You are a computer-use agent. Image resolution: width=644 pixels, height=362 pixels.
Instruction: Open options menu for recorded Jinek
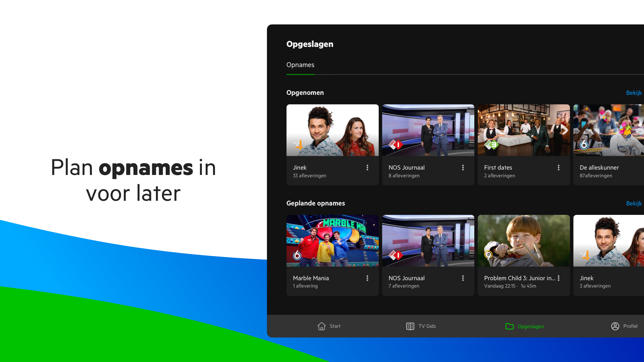pyautogui.click(x=367, y=168)
